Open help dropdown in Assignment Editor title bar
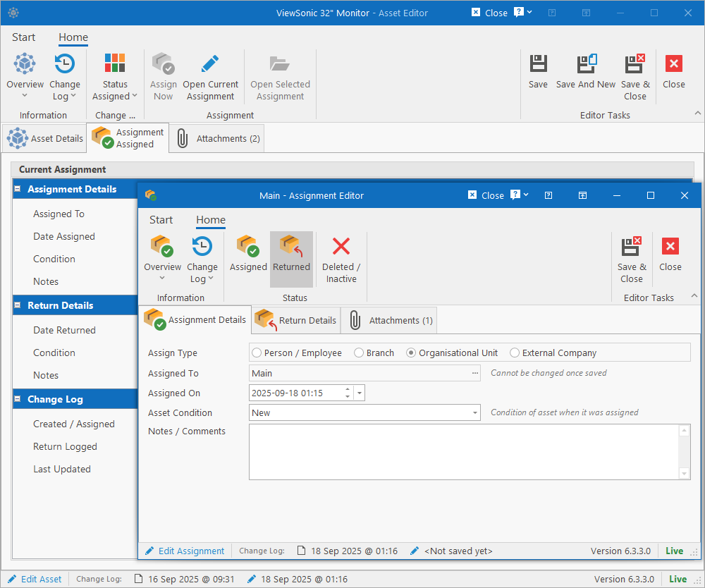 click(520, 195)
